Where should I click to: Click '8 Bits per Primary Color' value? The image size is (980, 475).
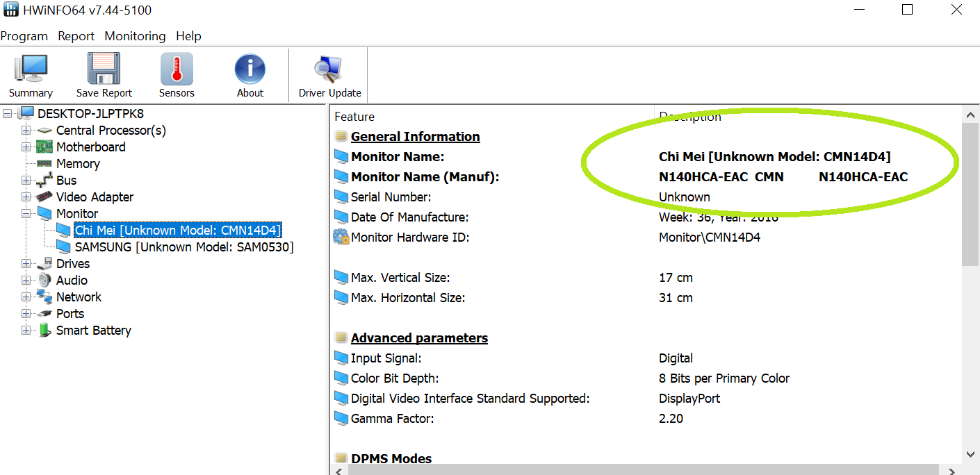tap(724, 378)
